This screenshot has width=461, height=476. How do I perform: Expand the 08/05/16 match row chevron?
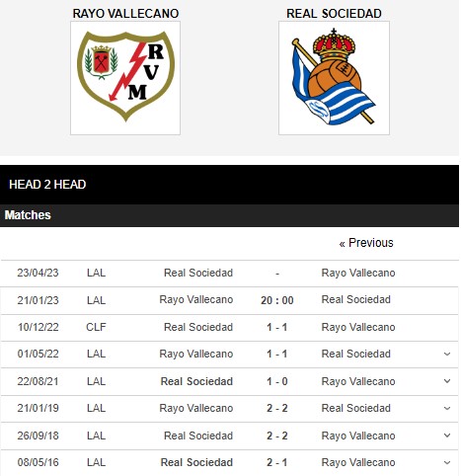tap(447, 462)
